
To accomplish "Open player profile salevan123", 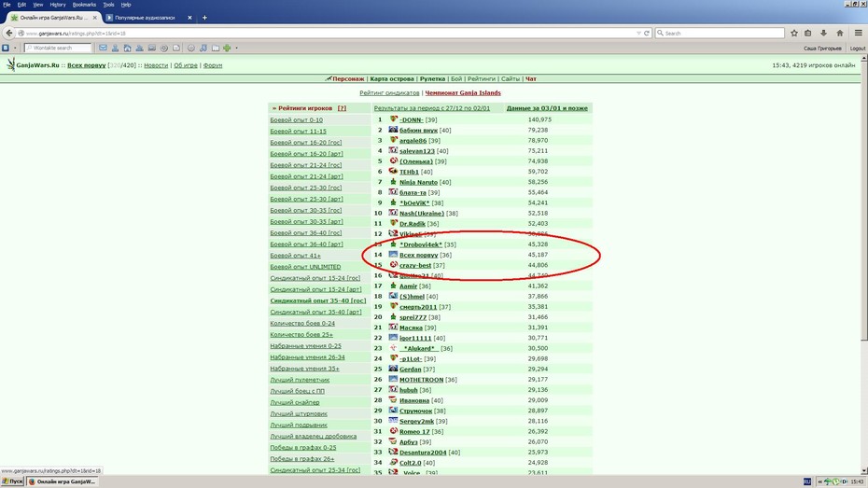I will coord(417,151).
